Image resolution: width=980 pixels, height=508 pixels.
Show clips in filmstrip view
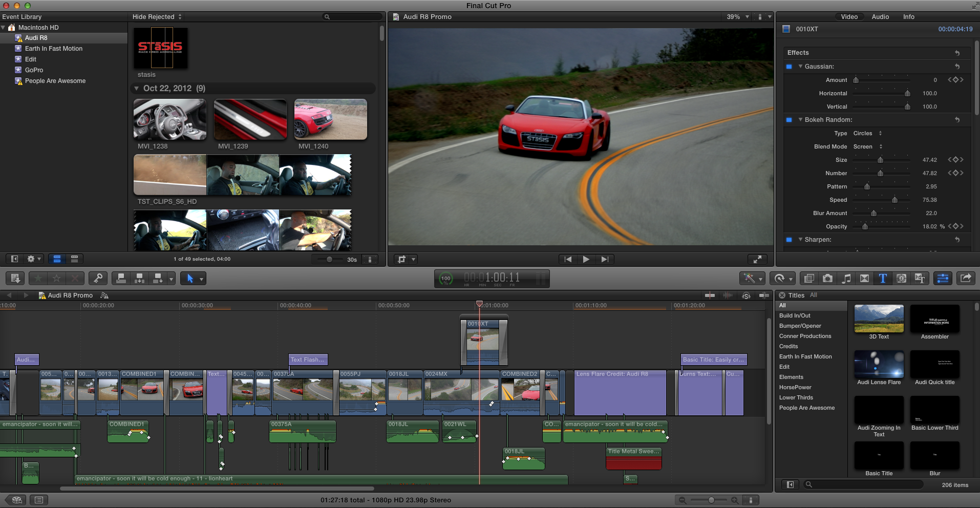tap(57, 259)
